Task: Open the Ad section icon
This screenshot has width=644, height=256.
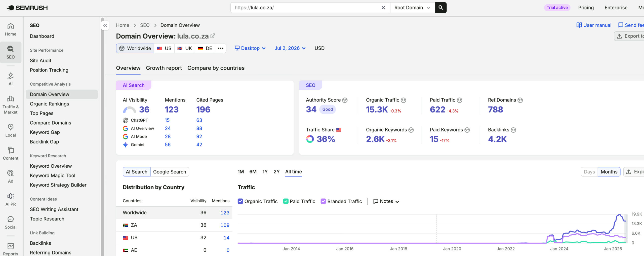Action: pyautogui.click(x=11, y=176)
